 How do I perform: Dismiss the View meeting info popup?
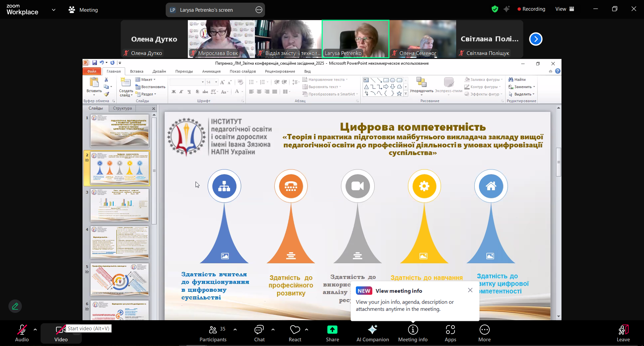point(470,290)
